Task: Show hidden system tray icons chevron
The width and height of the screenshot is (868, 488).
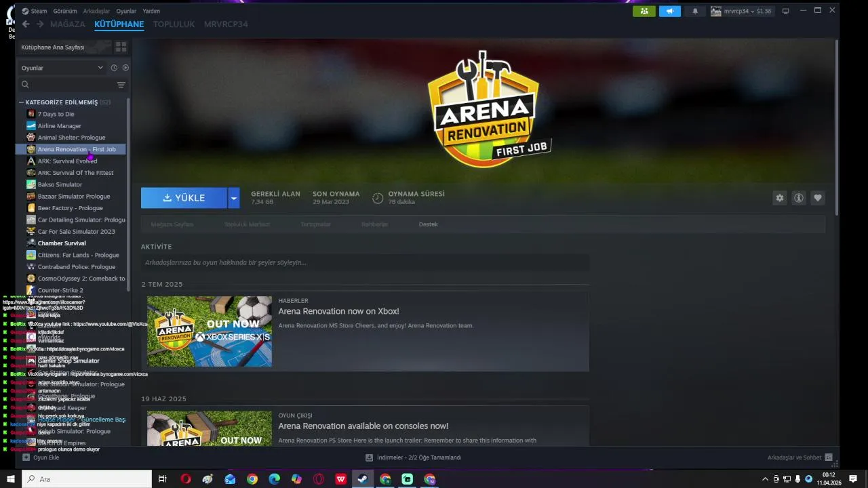Action: [765, 479]
